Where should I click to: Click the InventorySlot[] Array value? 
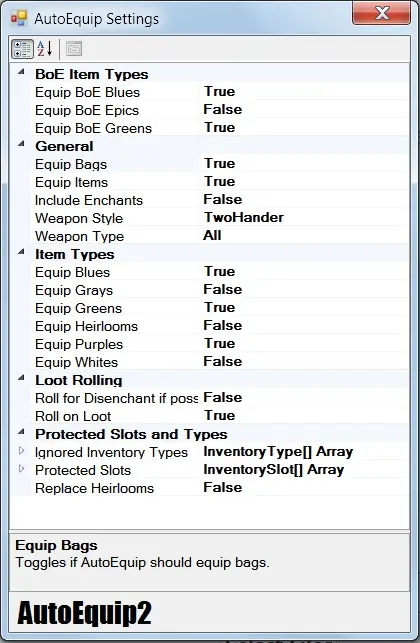[274, 470]
